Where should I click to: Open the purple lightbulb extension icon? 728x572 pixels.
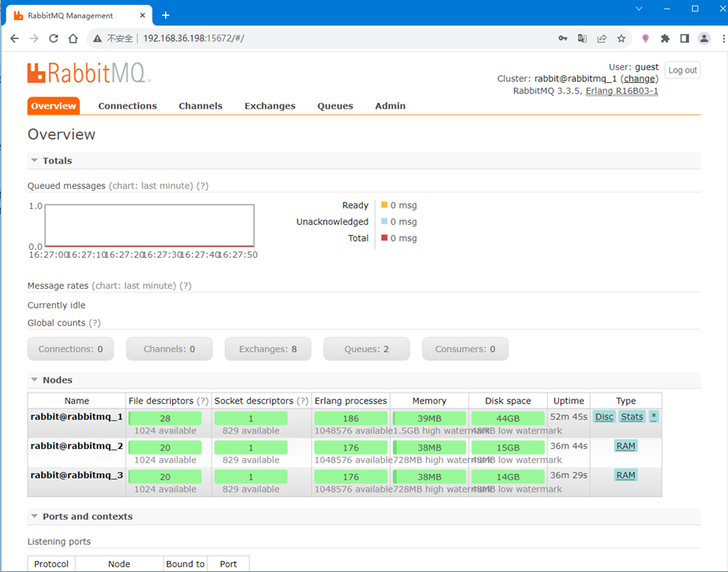tap(645, 38)
